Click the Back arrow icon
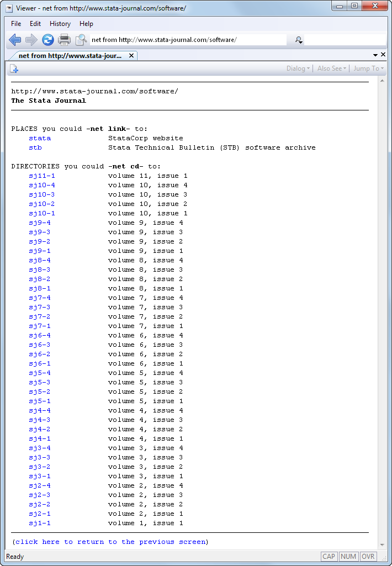Screen dimensions: 392x566 pos(15,40)
